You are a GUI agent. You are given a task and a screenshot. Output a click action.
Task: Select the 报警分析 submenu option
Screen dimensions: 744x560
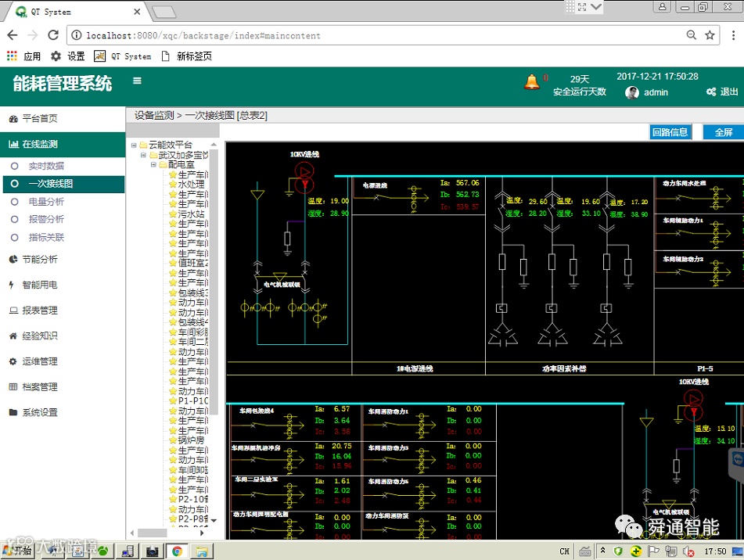click(46, 220)
